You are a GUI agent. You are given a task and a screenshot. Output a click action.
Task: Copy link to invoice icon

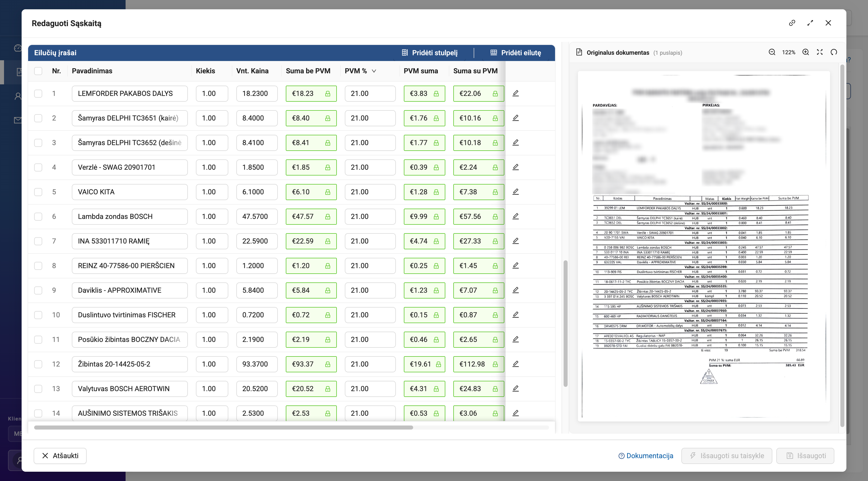tap(792, 23)
